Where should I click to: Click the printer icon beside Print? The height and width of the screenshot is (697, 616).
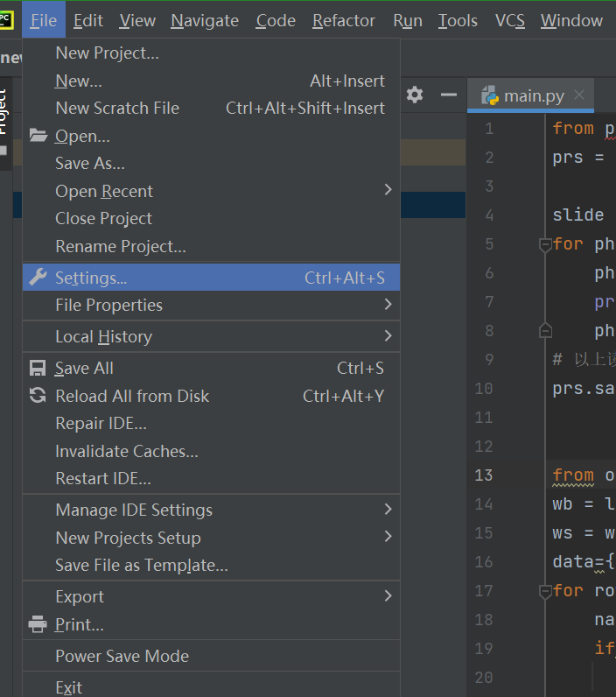[x=38, y=625]
